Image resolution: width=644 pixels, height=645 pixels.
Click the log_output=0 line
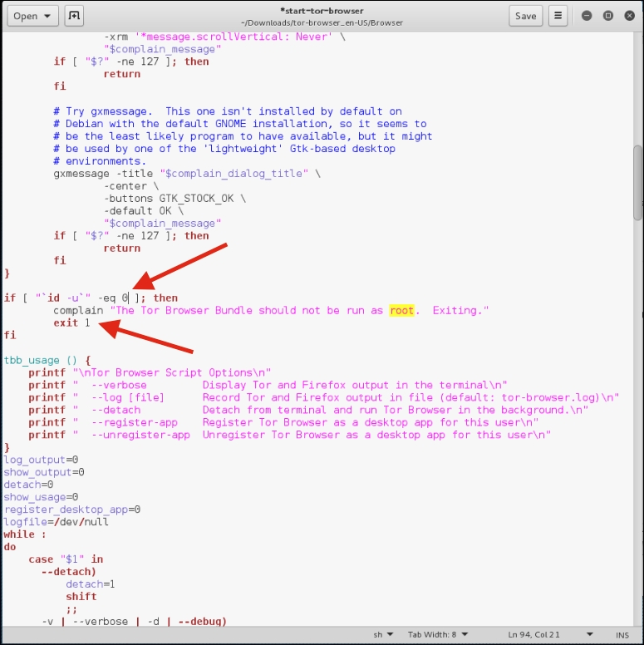pyautogui.click(x=41, y=460)
